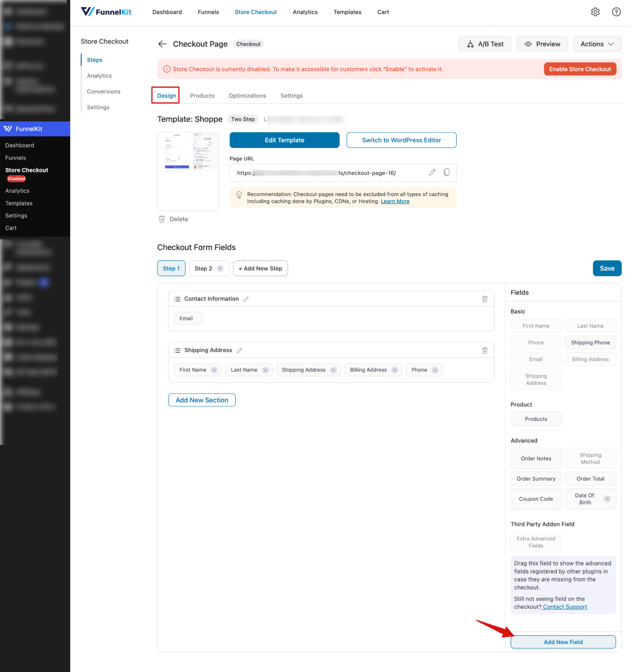Remove the Date Of Birth field chip
Viewport: 632px width, 672px height.
click(x=607, y=499)
